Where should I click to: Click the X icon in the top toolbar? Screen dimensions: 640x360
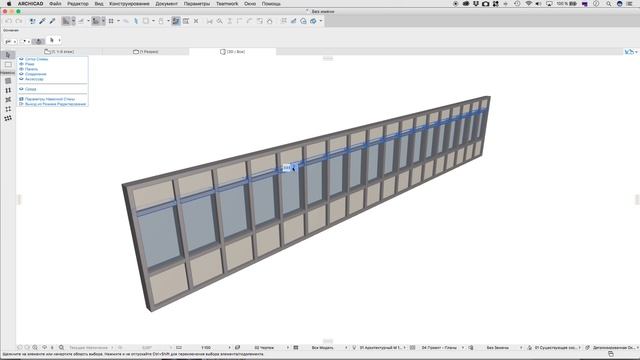(x=196, y=21)
